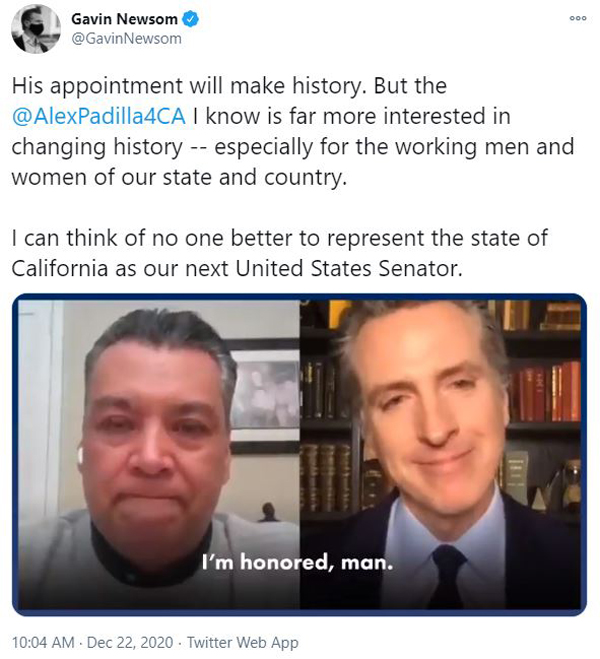Open the @AlexPadilla4CA mention link
This screenshot has width=600, height=659.
(x=99, y=116)
